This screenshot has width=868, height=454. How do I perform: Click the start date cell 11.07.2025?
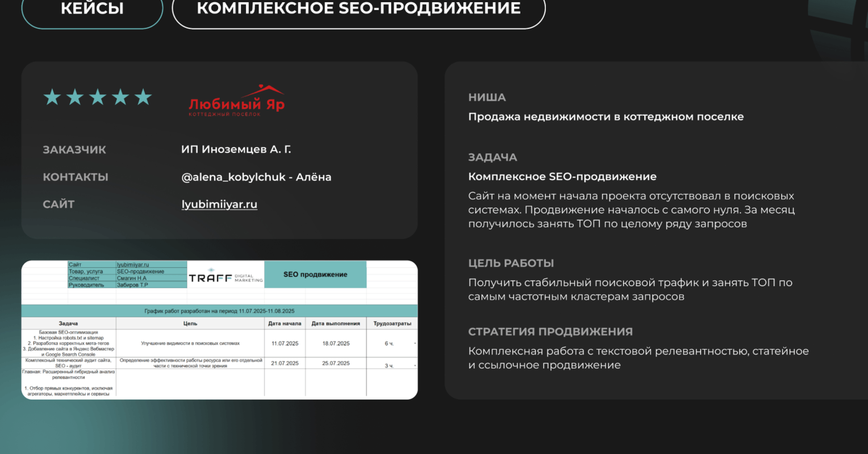[x=285, y=343]
